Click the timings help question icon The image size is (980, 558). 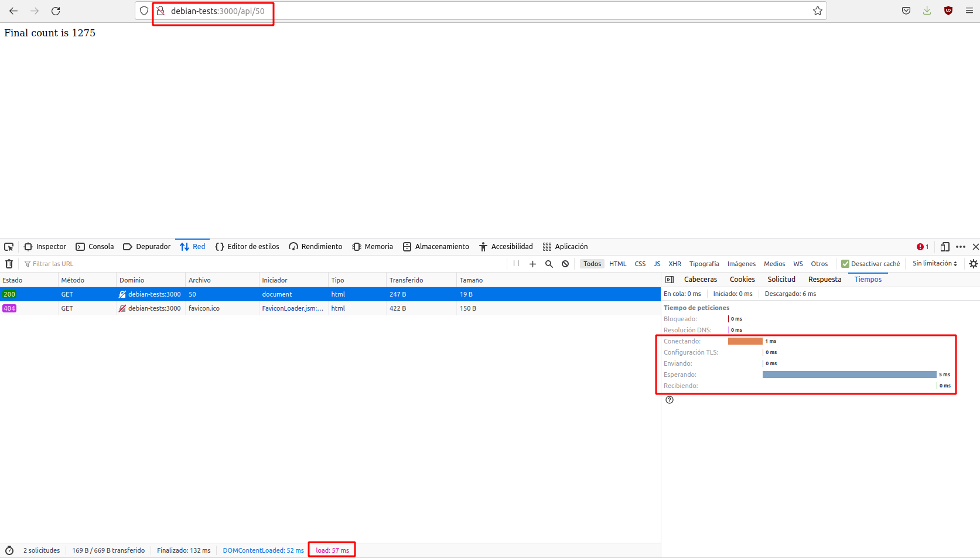670,400
